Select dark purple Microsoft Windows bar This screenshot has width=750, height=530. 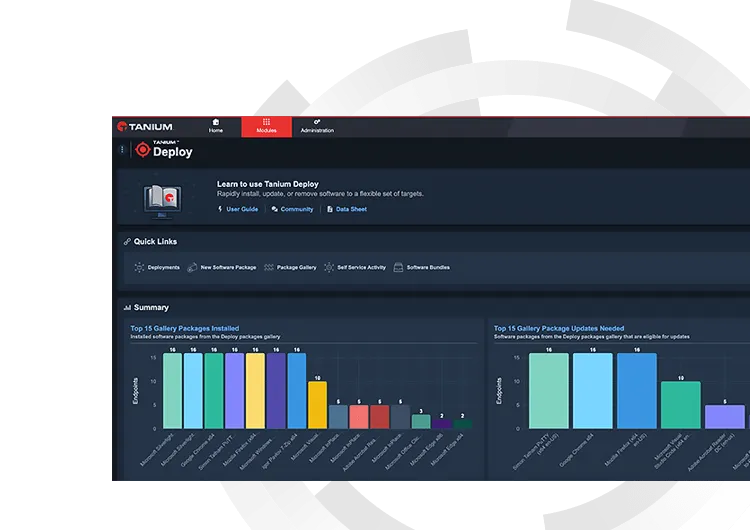(276, 391)
